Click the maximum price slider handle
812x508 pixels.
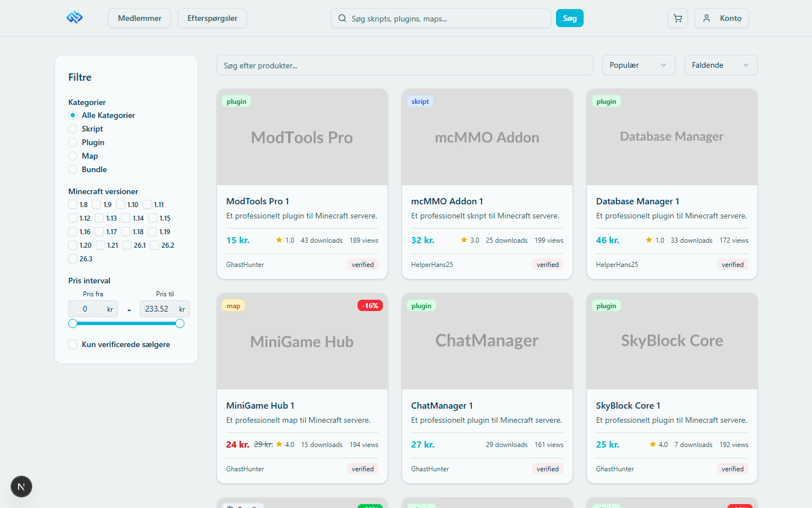(x=180, y=323)
